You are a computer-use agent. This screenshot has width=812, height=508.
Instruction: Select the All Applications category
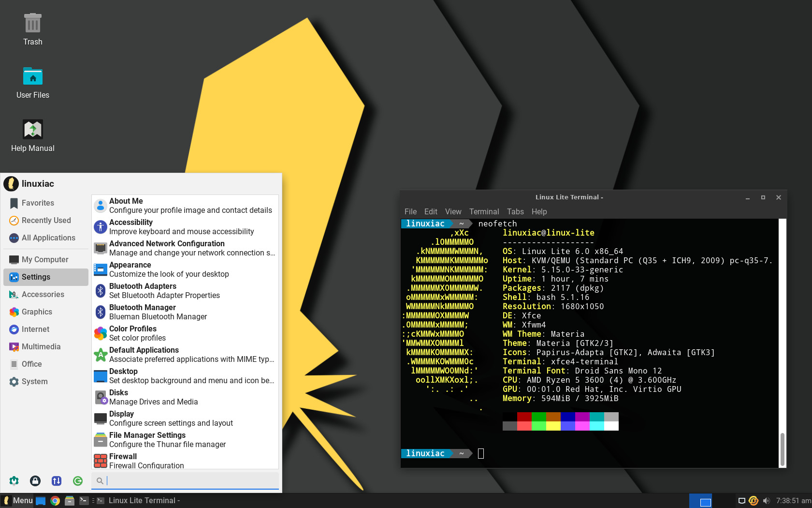point(46,238)
